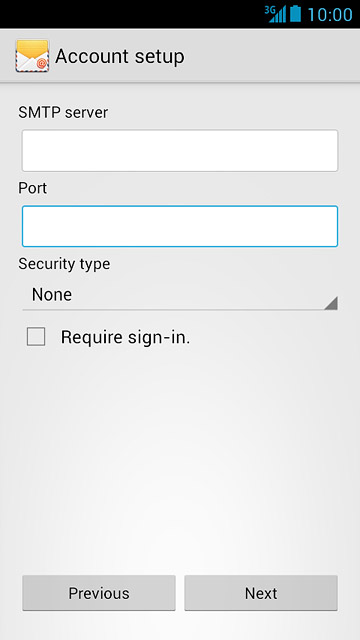The width and height of the screenshot is (360, 640).
Task: Tap the 3G network indicator text
Action: (270, 9)
